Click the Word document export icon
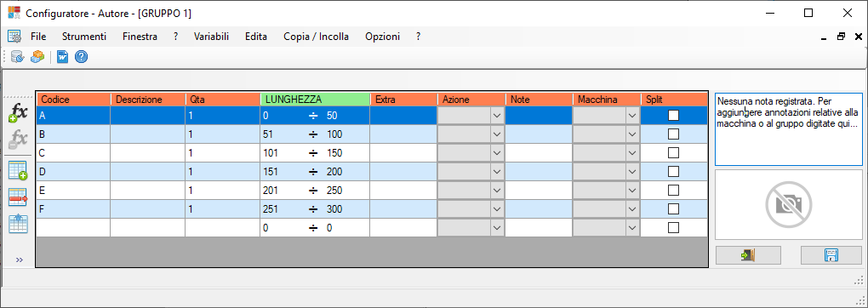The width and height of the screenshot is (868, 308). (x=63, y=56)
